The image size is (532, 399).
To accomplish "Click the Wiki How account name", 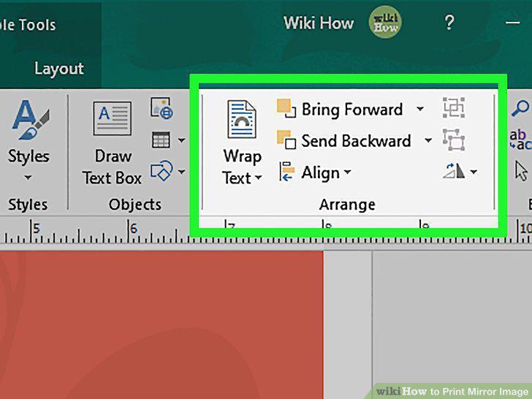I will pos(319,23).
